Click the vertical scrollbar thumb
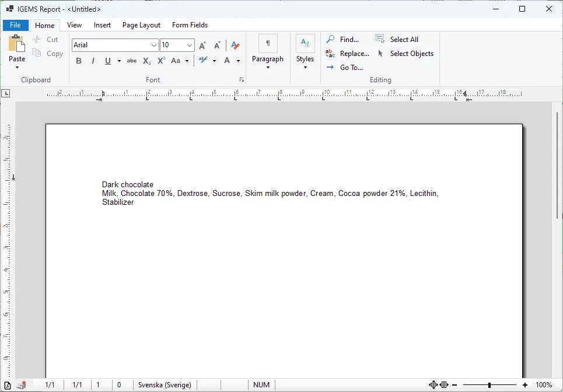Screen dimensions: 563x392 558,165
